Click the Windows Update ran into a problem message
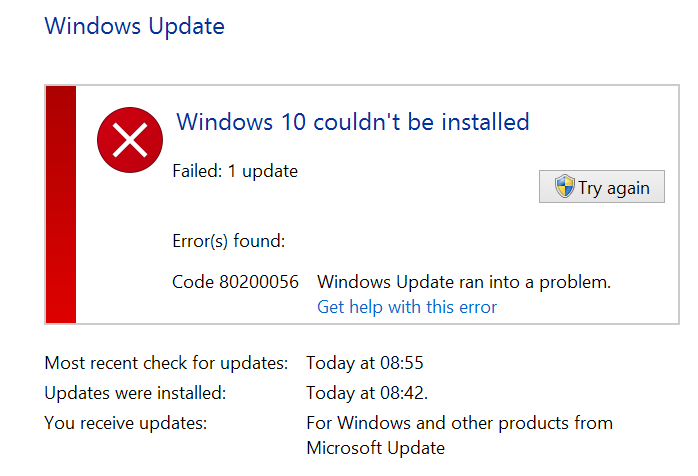 (464, 282)
